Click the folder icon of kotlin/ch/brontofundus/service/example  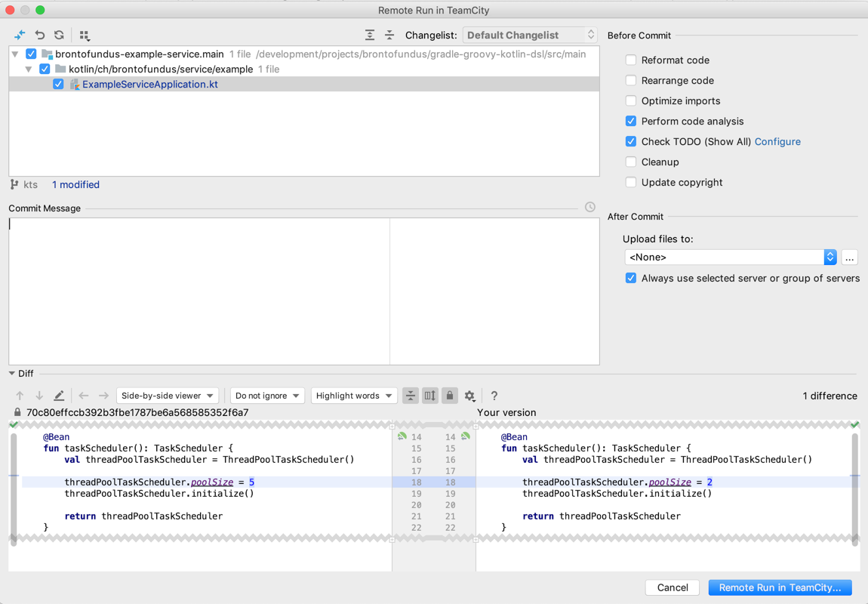click(x=60, y=69)
